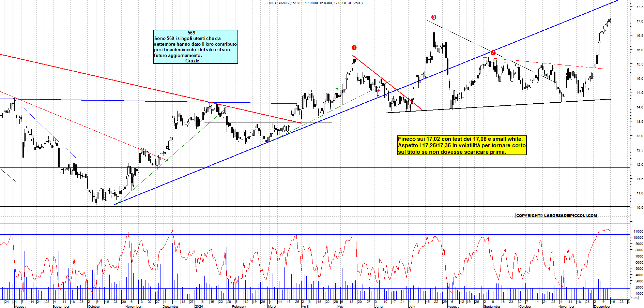Click the 10000 volume axis label

point(638,237)
